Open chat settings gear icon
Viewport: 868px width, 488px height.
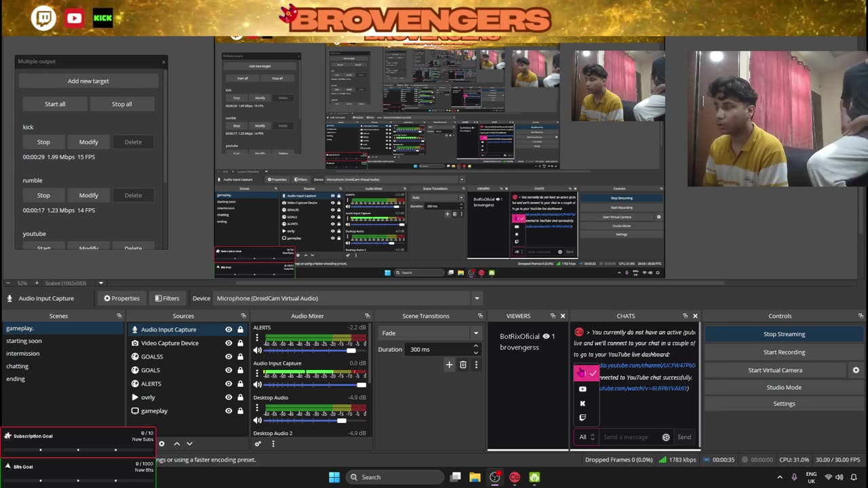tap(666, 437)
